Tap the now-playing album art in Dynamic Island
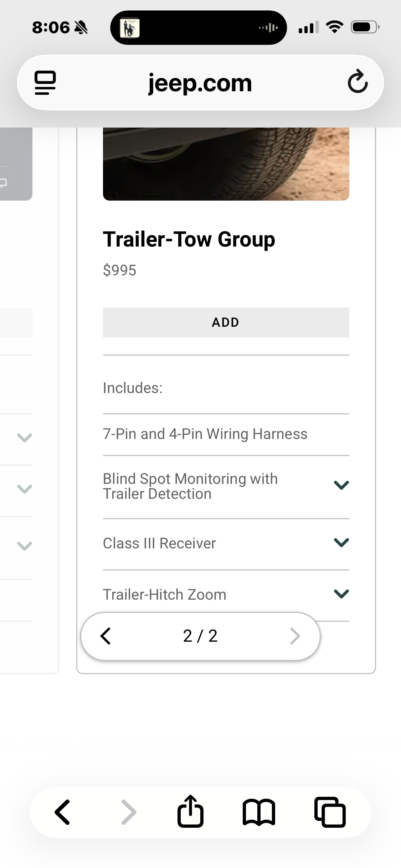 (x=129, y=28)
